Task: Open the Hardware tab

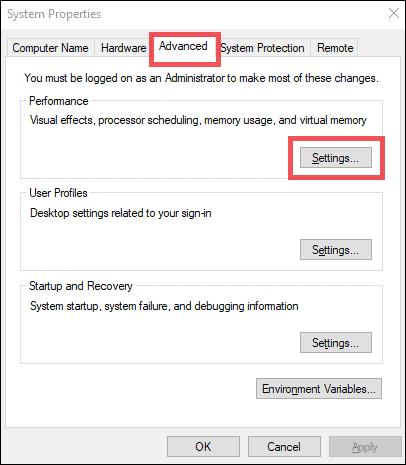Action: pyautogui.click(x=123, y=48)
